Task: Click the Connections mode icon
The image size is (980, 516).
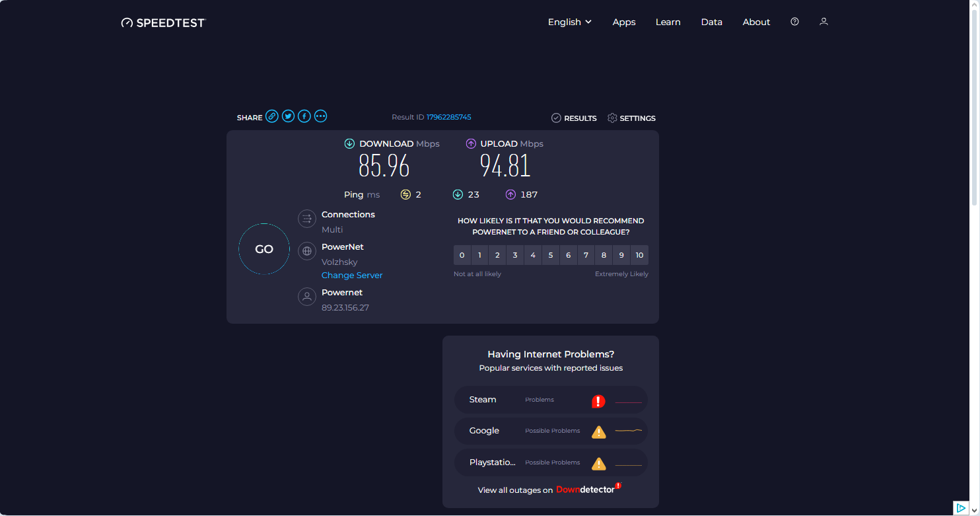Action: click(x=307, y=219)
